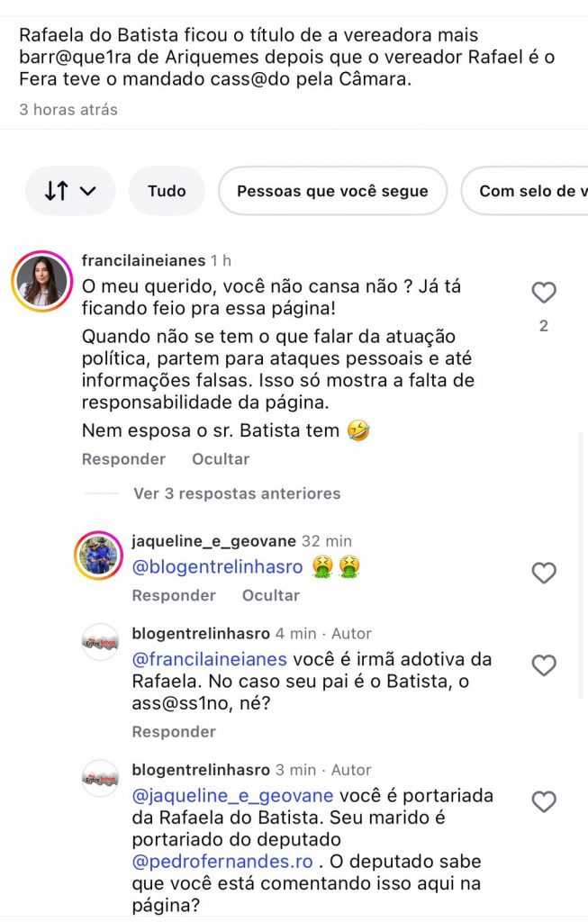The image size is (588, 922).
Task: Like jaqueline_e_geovane's comment with heart icon
Action: pos(544,573)
